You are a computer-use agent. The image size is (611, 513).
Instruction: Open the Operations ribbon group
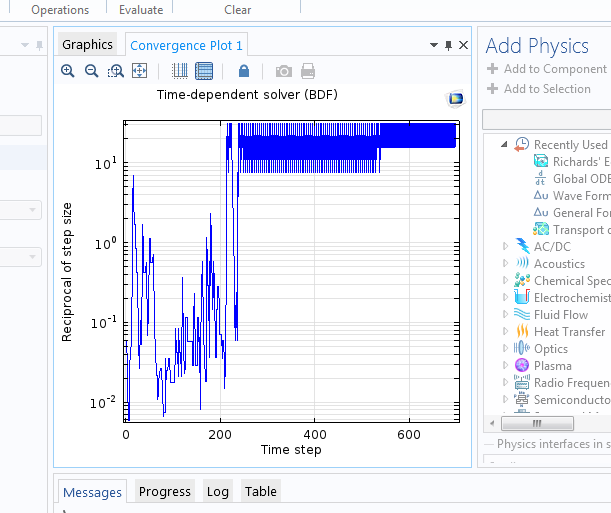point(60,10)
